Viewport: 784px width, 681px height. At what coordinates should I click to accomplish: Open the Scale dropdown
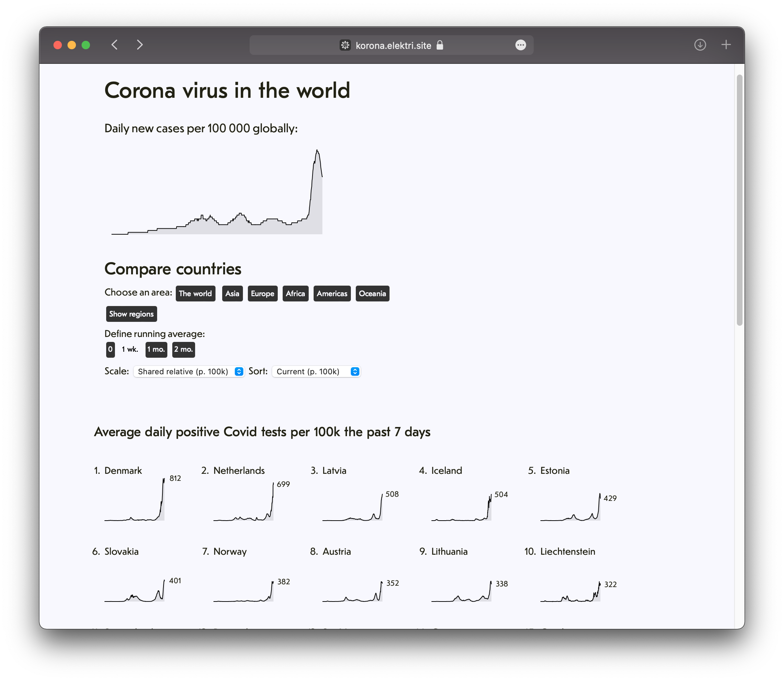pyautogui.click(x=189, y=371)
